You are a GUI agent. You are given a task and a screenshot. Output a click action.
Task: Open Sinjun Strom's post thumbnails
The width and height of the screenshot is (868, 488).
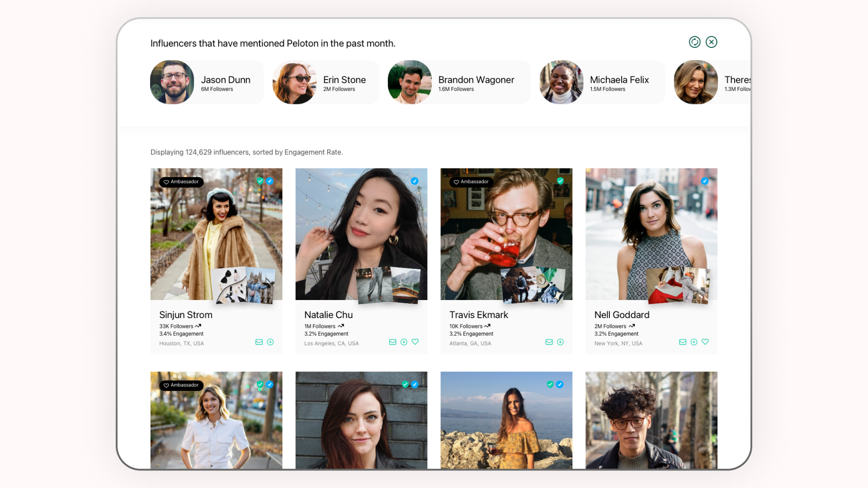(x=244, y=286)
